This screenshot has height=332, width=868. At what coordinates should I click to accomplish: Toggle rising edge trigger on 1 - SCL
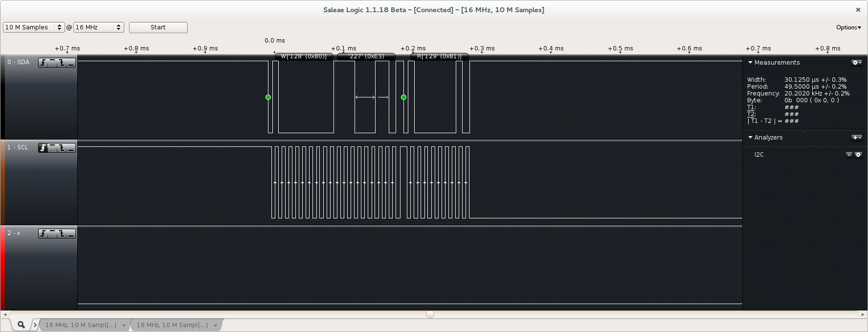point(43,148)
